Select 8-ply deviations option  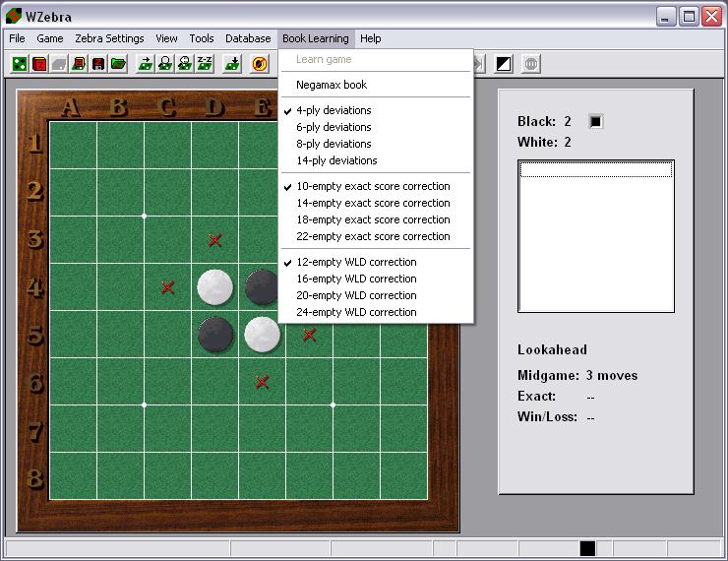376,144
